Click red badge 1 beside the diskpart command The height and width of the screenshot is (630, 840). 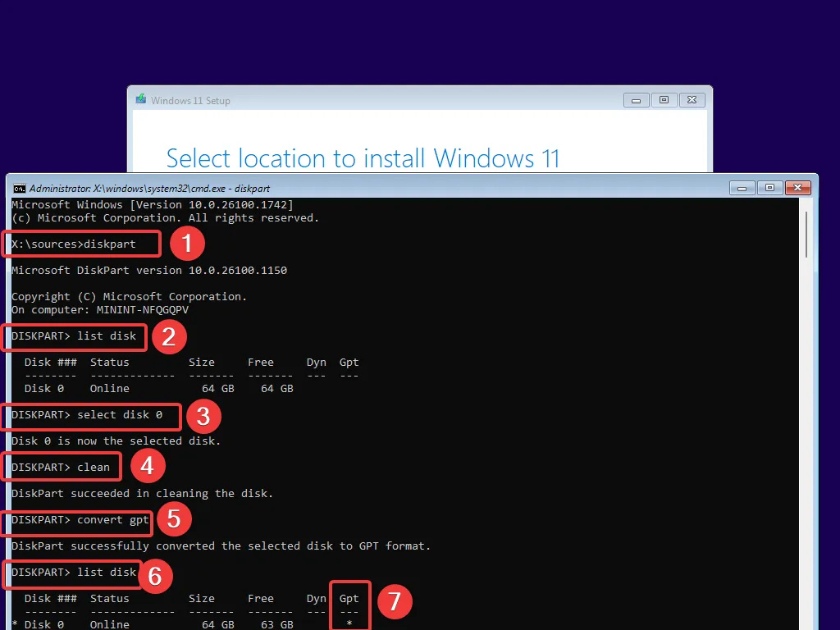pyautogui.click(x=187, y=244)
